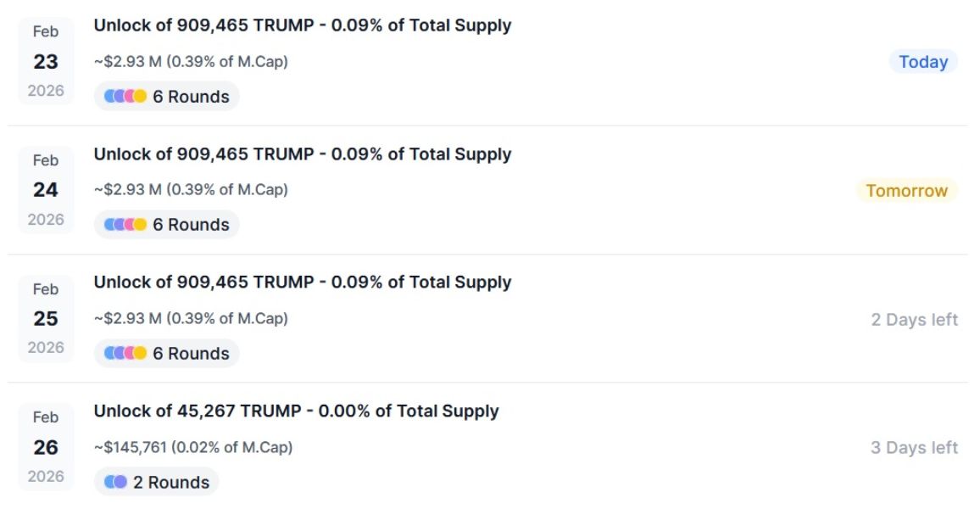Click the purple round dot on Feb 26 unlock

click(120, 482)
